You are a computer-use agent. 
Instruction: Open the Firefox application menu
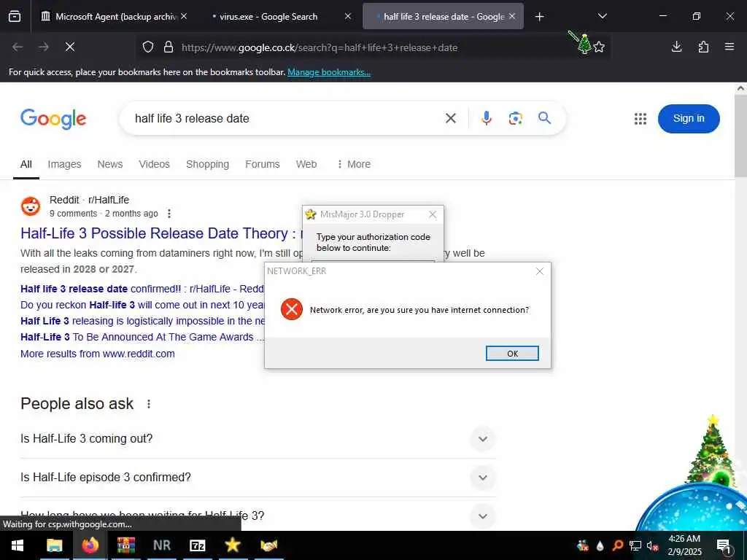pos(729,47)
